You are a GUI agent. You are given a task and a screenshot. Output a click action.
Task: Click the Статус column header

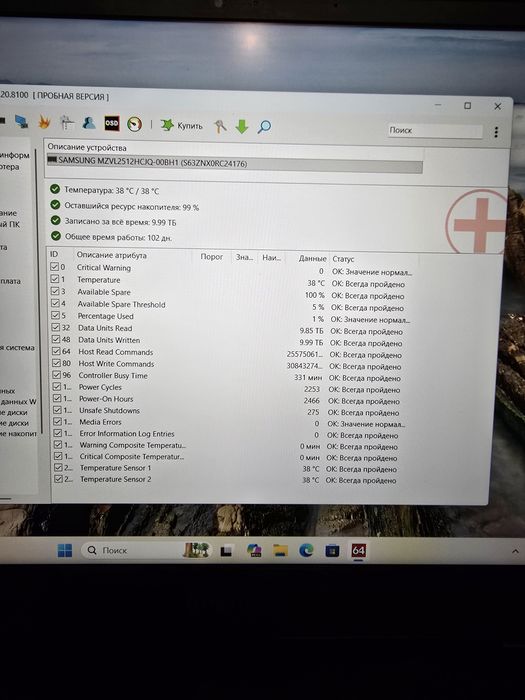tap(343, 258)
